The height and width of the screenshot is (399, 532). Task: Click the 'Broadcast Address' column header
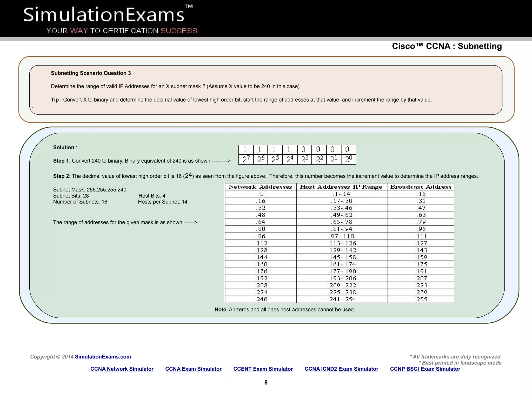coord(421,187)
